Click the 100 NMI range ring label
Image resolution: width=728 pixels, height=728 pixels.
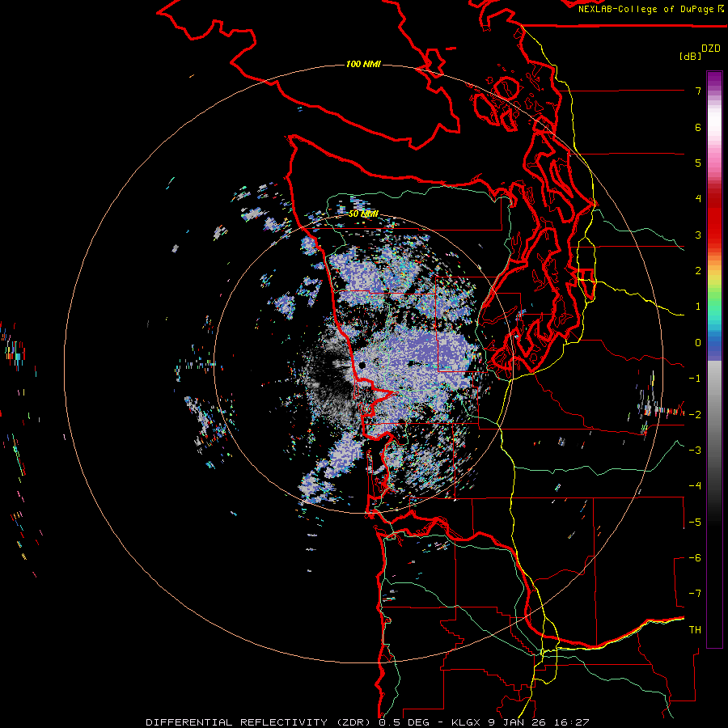pyautogui.click(x=363, y=64)
